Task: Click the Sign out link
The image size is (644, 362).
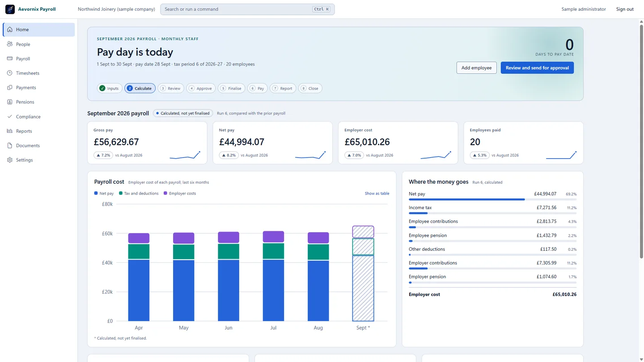Action: click(625, 9)
